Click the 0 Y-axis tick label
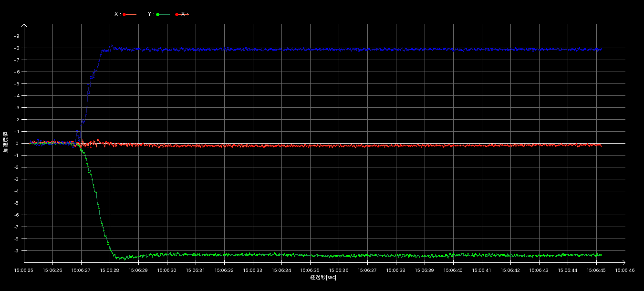 click(x=17, y=144)
